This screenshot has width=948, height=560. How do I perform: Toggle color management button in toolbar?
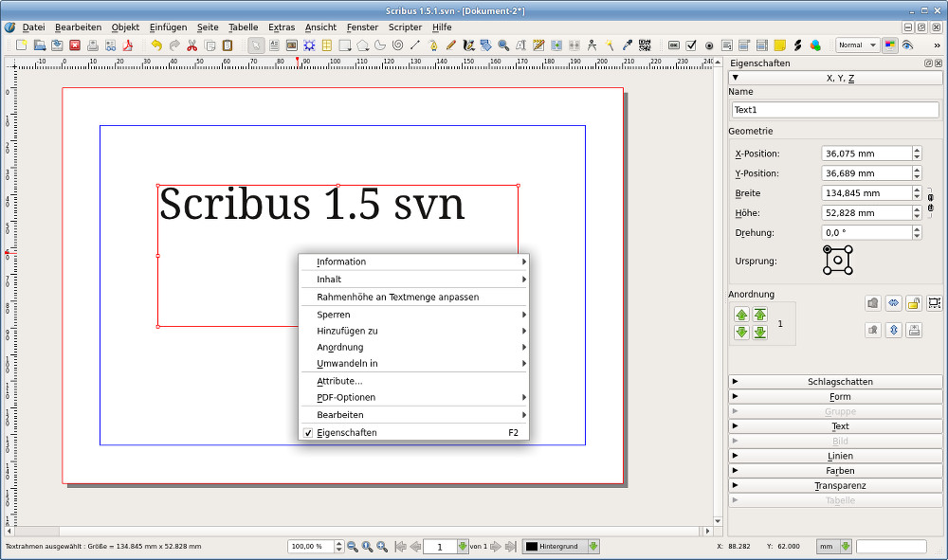coord(889,45)
